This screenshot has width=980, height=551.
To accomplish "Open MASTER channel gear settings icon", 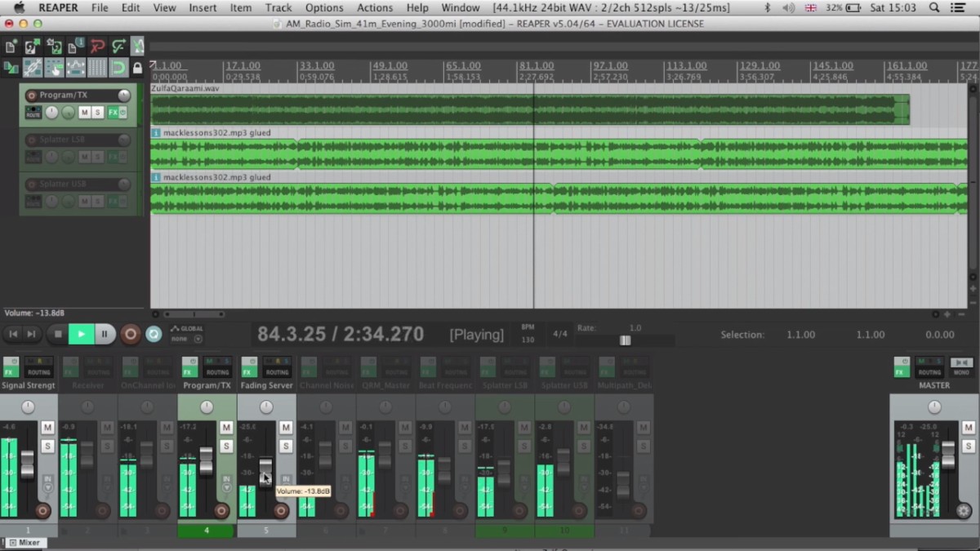I will coord(964,512).
